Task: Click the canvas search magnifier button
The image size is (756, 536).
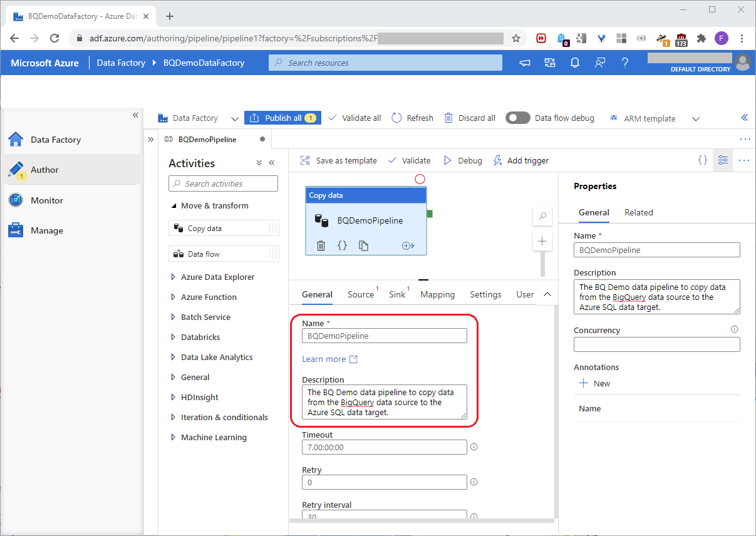Action: (542, 217)
